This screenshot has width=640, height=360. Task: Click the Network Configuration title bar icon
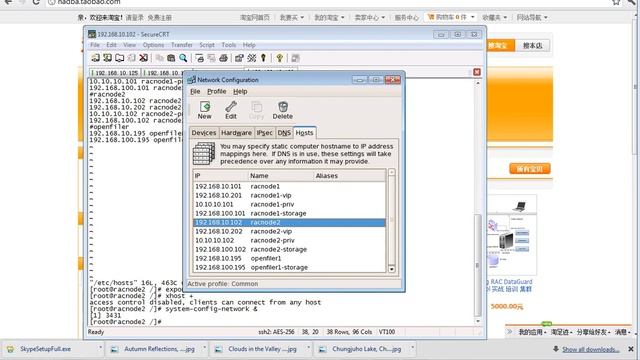tap(191, 80)
